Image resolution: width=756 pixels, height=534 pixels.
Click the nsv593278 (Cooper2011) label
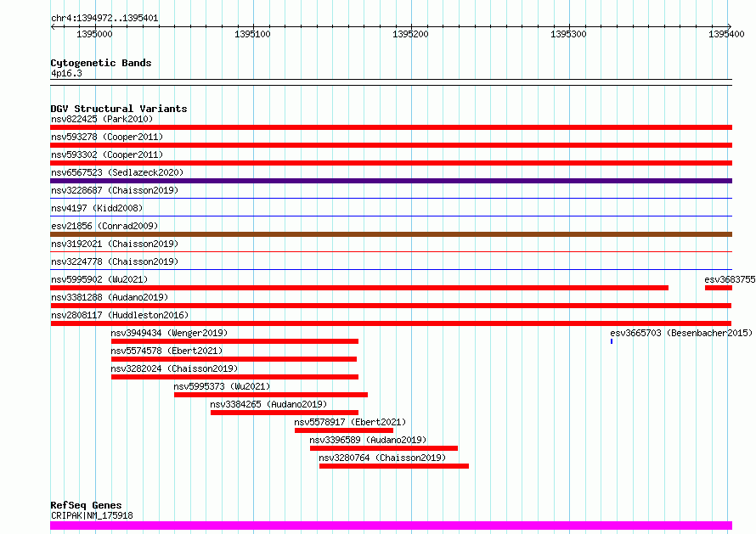(107, 137)
